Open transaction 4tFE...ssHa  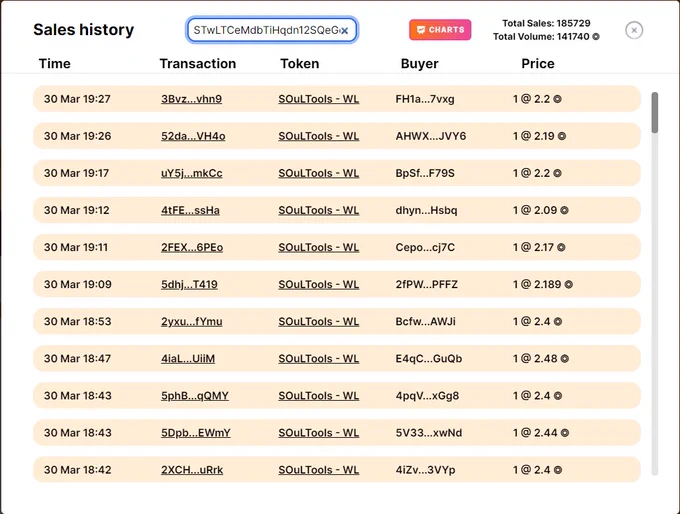190,210
